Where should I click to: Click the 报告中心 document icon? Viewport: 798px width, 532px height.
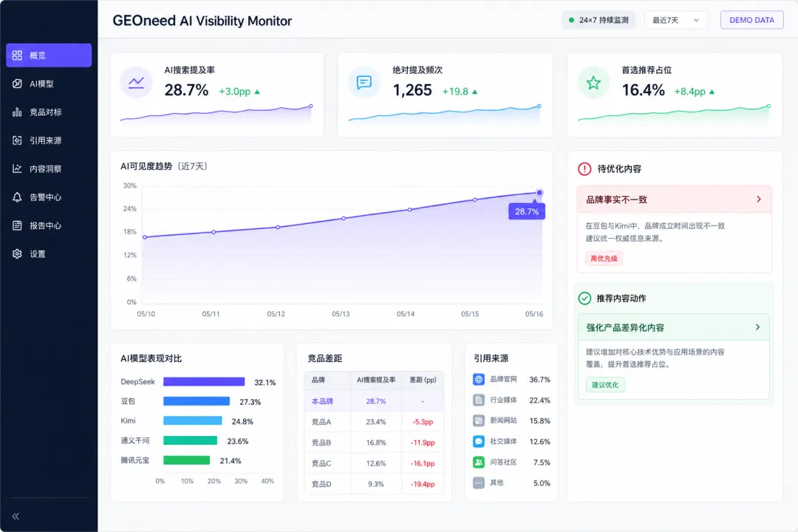17,225
